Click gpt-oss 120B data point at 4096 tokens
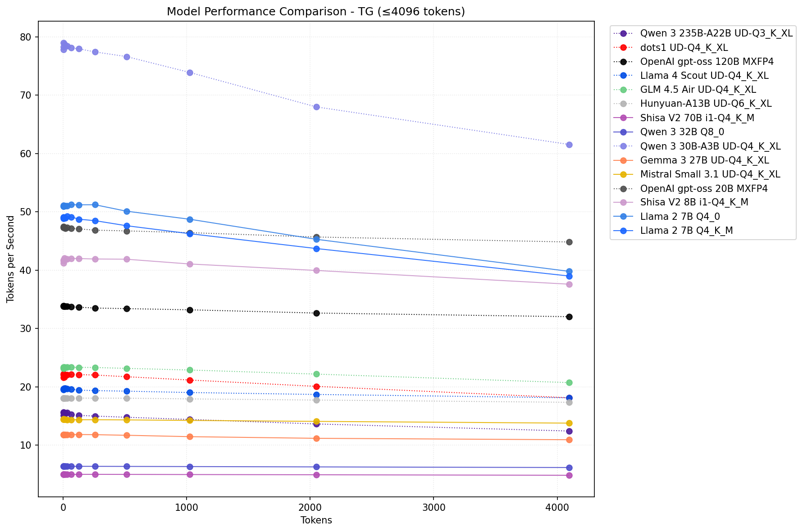 (x=569, y=317)
